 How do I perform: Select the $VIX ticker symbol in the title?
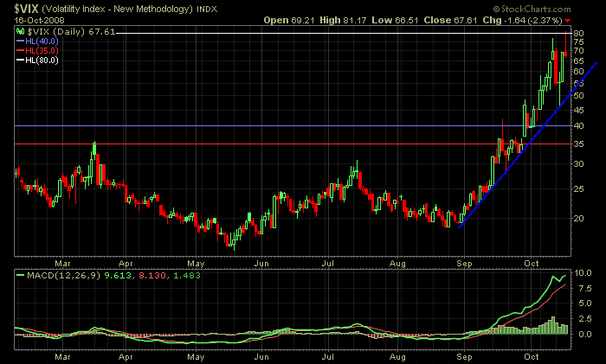(x=26, y=9)
